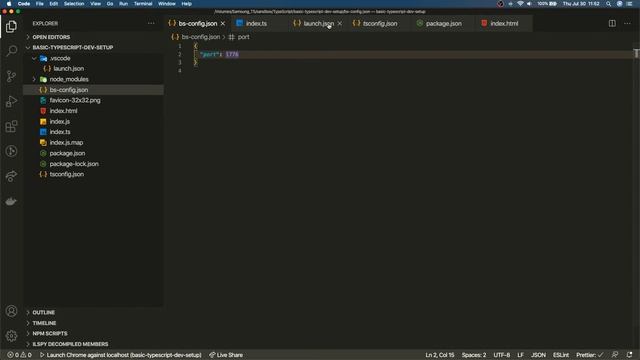Open the Search view icon
The height and width of the screenshot is (360, 640).
click(x=11, y=51)
